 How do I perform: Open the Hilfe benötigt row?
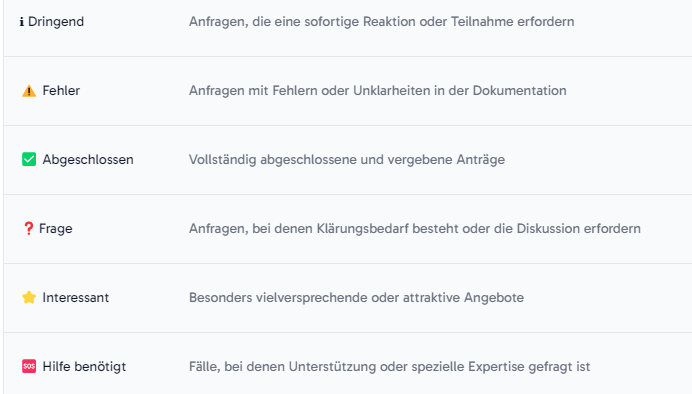click(348, 364)
